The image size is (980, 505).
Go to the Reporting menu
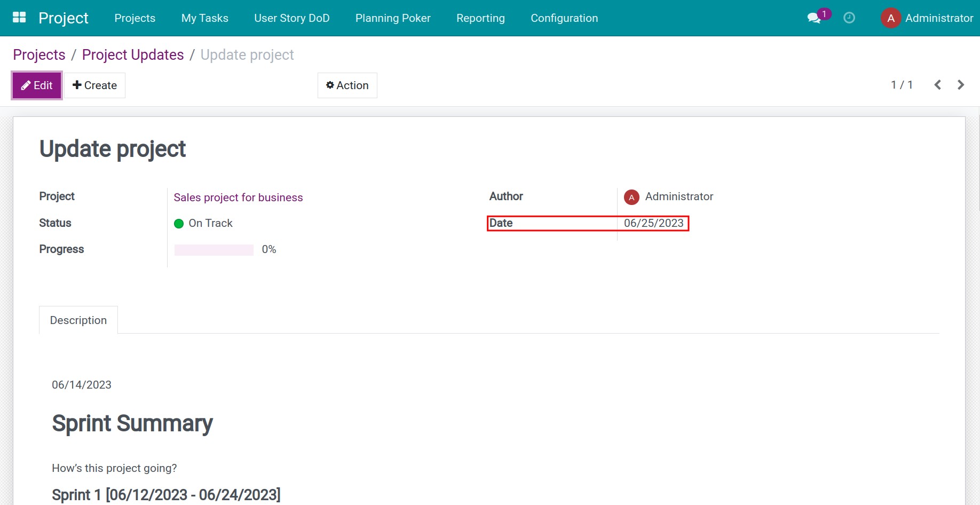click(480, 18)
